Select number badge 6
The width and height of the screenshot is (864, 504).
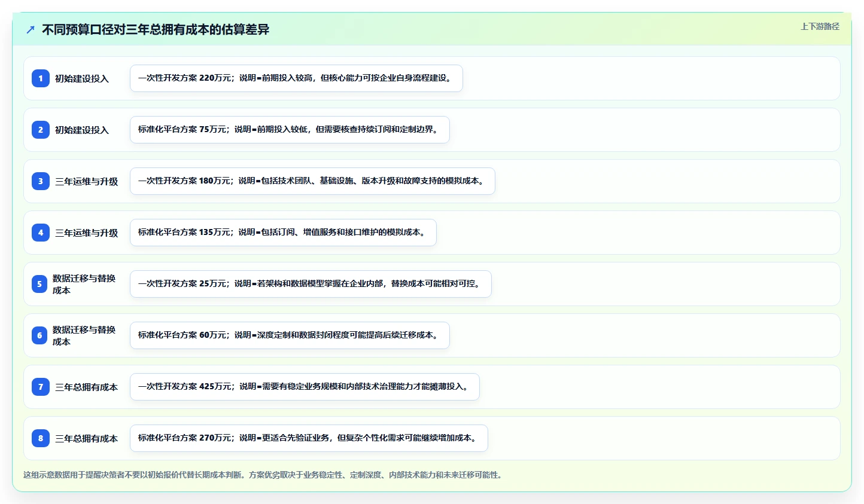pyautogui.click(x=39, y=335)
